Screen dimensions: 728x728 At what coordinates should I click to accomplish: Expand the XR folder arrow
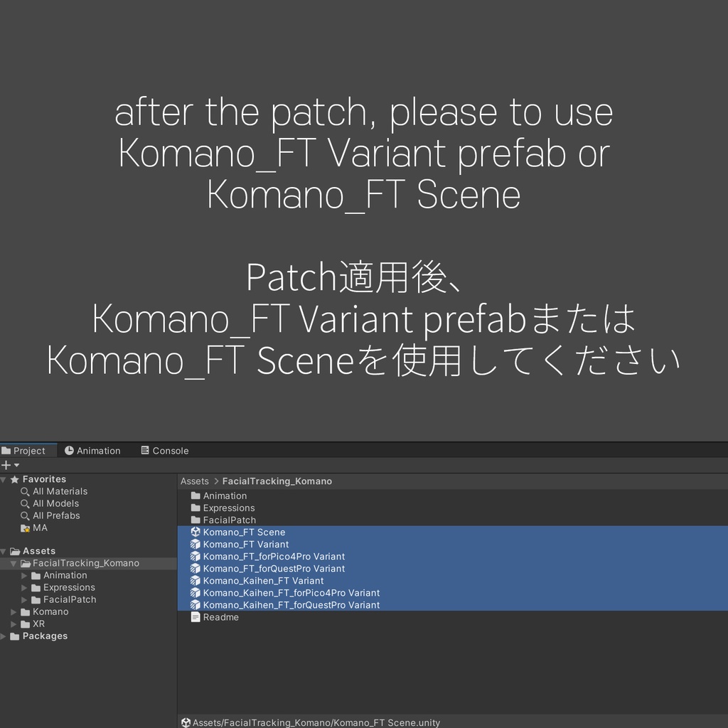point(14,624)
